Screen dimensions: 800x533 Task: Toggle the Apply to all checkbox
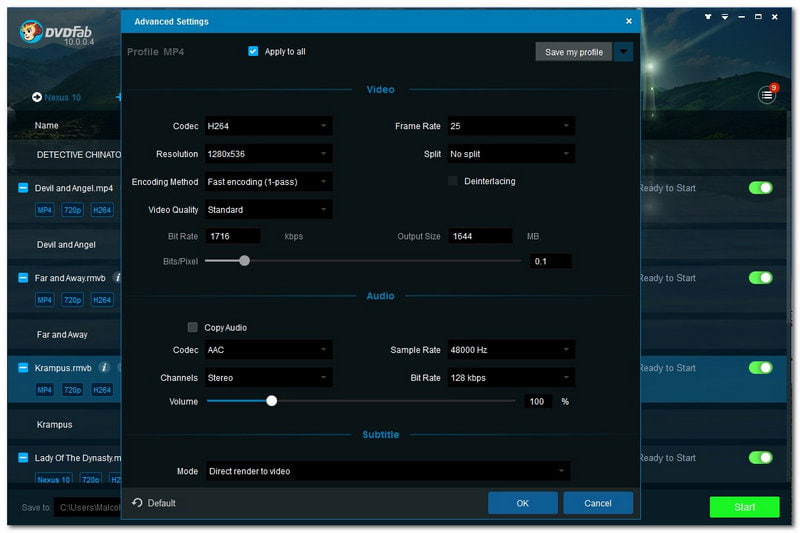click(253, 51)
